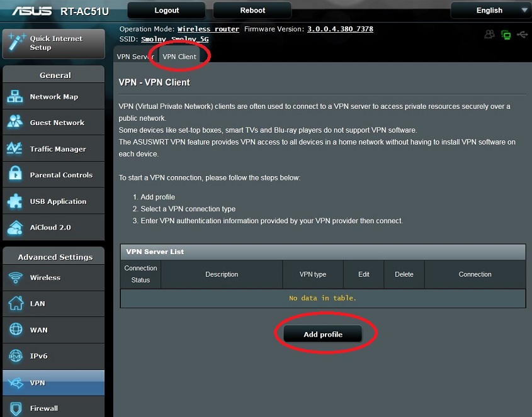The image size is (532, 417).
Task: Click the VPN Server List heading
Action: 155,252
